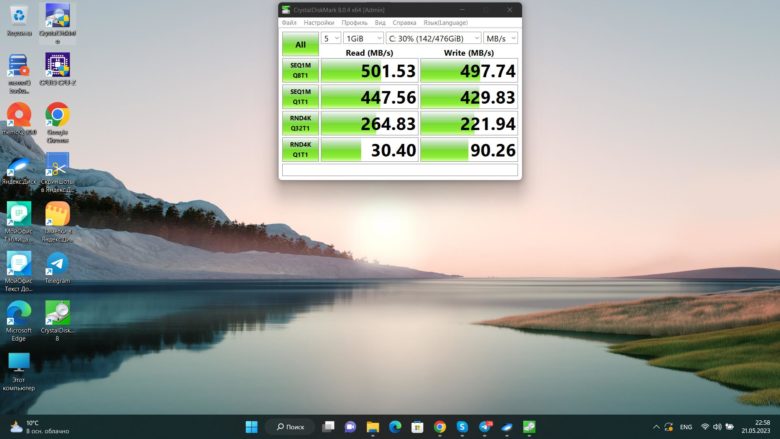The width and height of the screenshot is (780, 439).
Task: Run the SEQ1M Q1T1 test
Action: coord(300,97)
